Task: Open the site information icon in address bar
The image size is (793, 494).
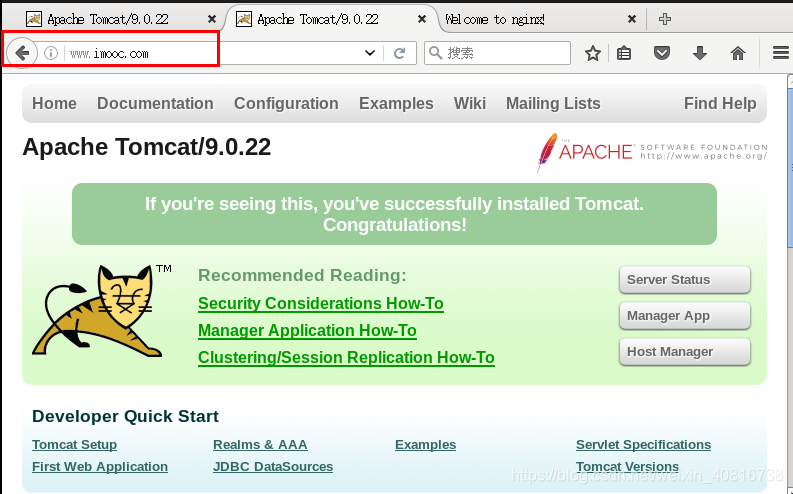Action: point(51,53)
